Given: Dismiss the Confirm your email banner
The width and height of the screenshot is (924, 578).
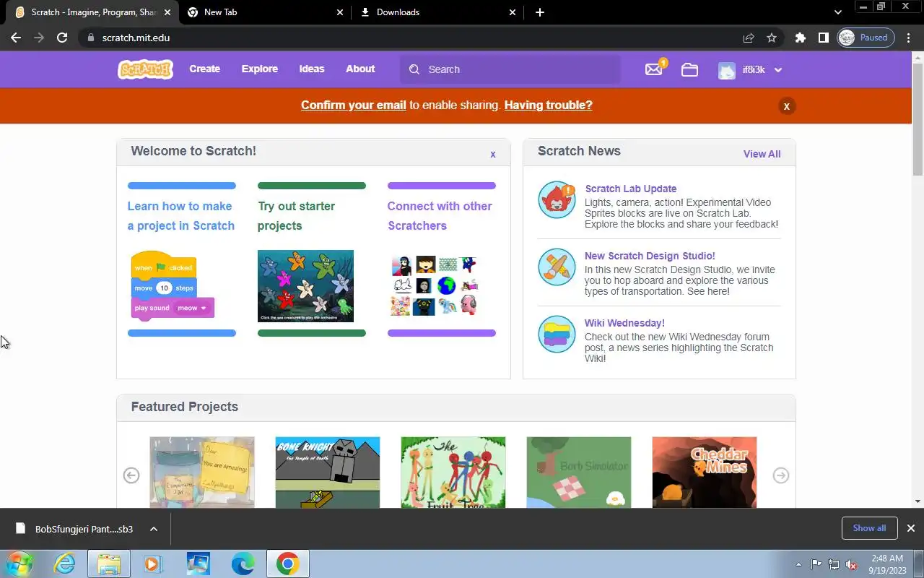Looking at the screenshot, I should click(787, 106).
